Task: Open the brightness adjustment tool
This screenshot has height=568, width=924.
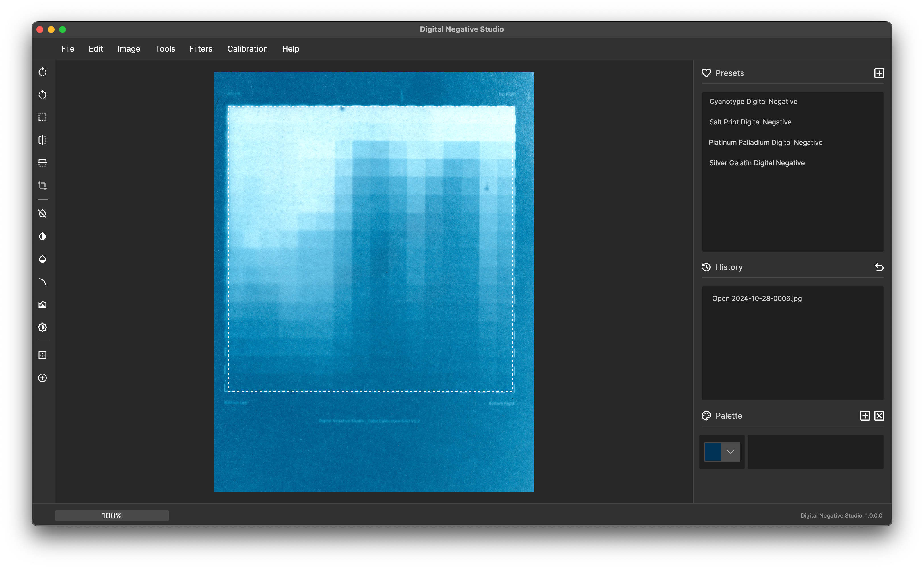Action: pos(42,327)
